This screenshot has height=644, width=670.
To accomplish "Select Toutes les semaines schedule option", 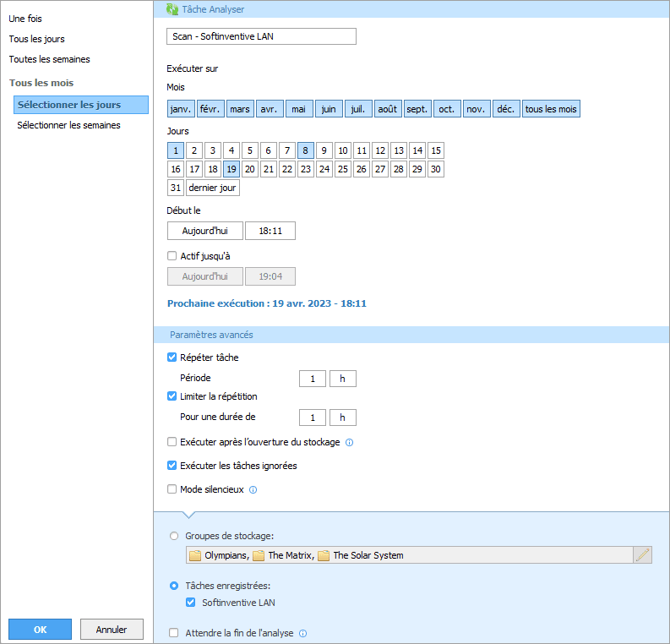I will point(49,59).
